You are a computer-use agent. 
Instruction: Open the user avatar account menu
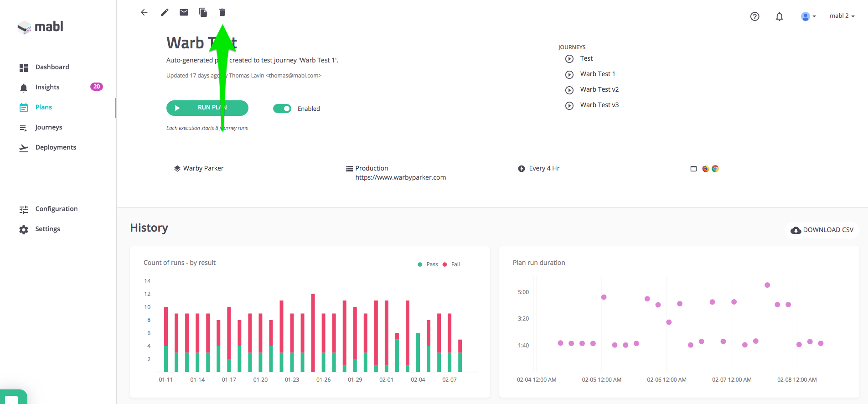point(808,16)
